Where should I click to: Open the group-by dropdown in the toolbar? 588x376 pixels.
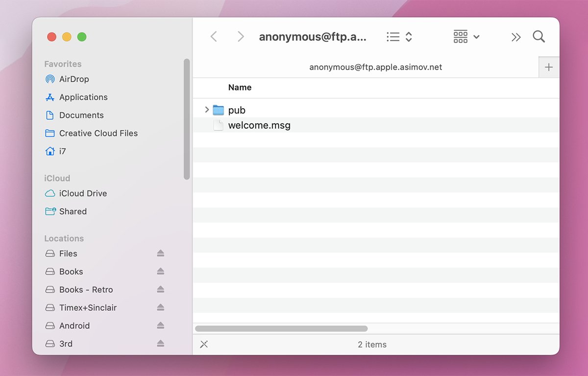(465, 36)
